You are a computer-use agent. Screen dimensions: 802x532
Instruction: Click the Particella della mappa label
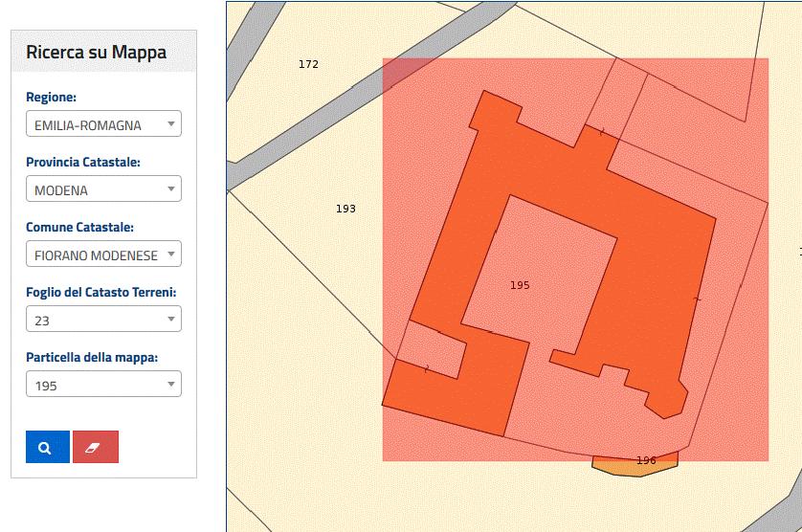point(92,357)
